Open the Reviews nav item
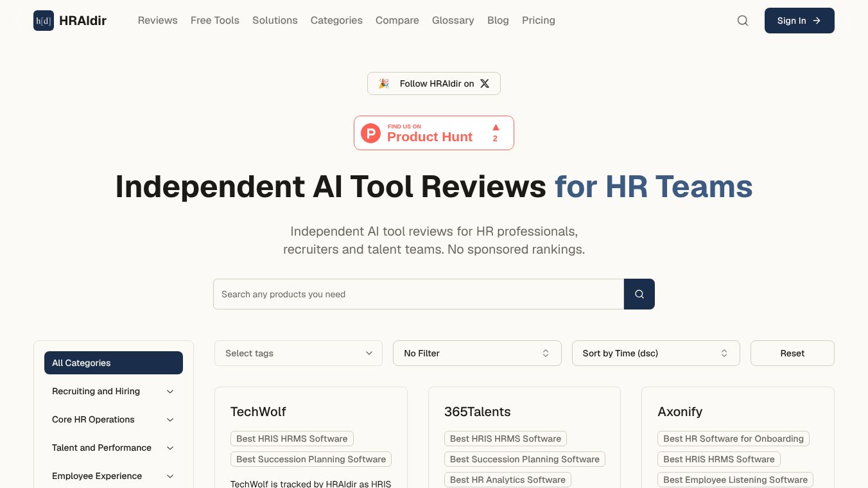The height and width of the screenshot is (488, 868). [x=158, y=21]
